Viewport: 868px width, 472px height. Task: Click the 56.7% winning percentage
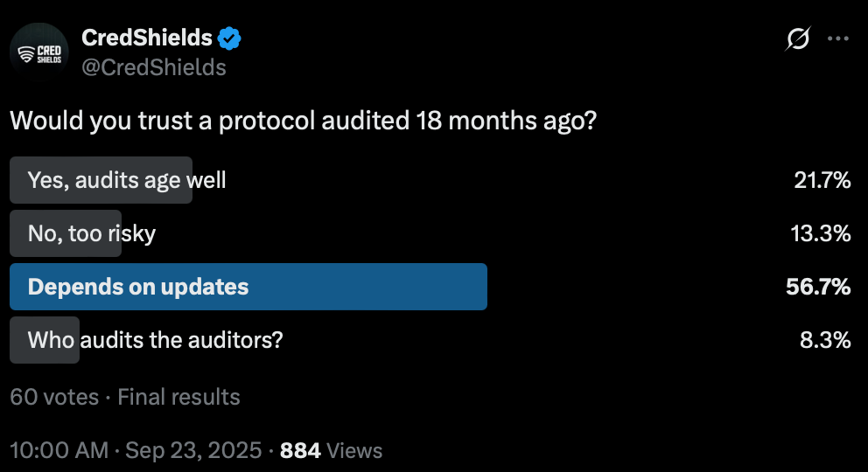[818, 287]
